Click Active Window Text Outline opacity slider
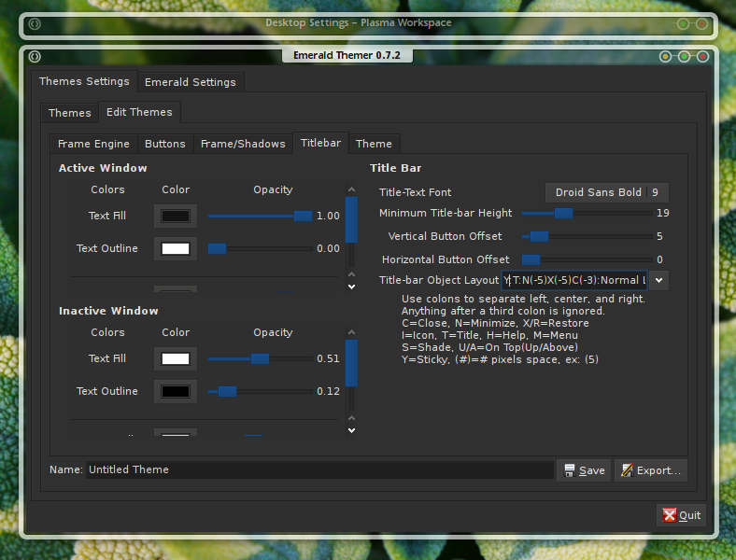Screen dimensions: 736x560 (x=260, y=248)
